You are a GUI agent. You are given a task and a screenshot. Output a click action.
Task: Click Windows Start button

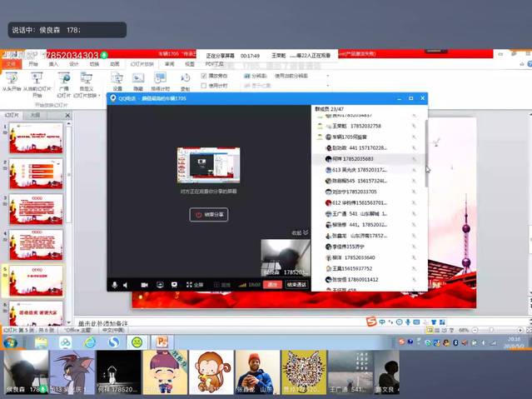click(x=11, y=342)
